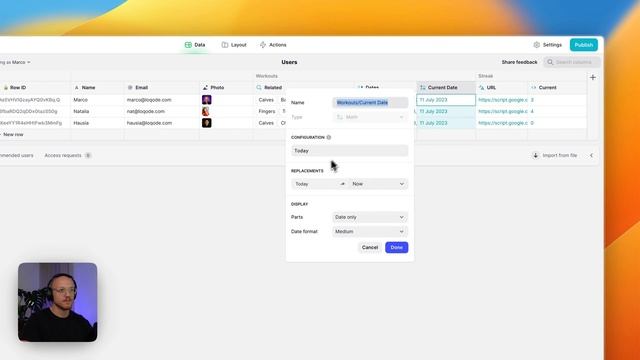Viewport: 640px width, 360px height.
Task: Edit the column Name input field
Action: (370, 102)
